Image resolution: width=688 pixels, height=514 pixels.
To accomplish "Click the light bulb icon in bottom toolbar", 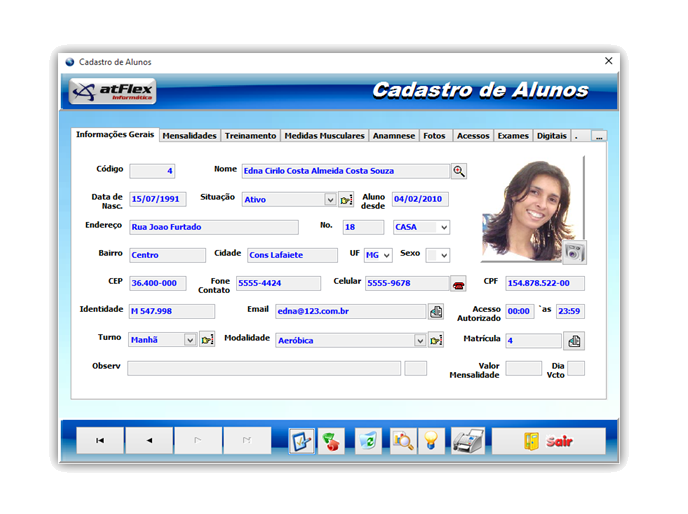I will click(x=431, y=441).
